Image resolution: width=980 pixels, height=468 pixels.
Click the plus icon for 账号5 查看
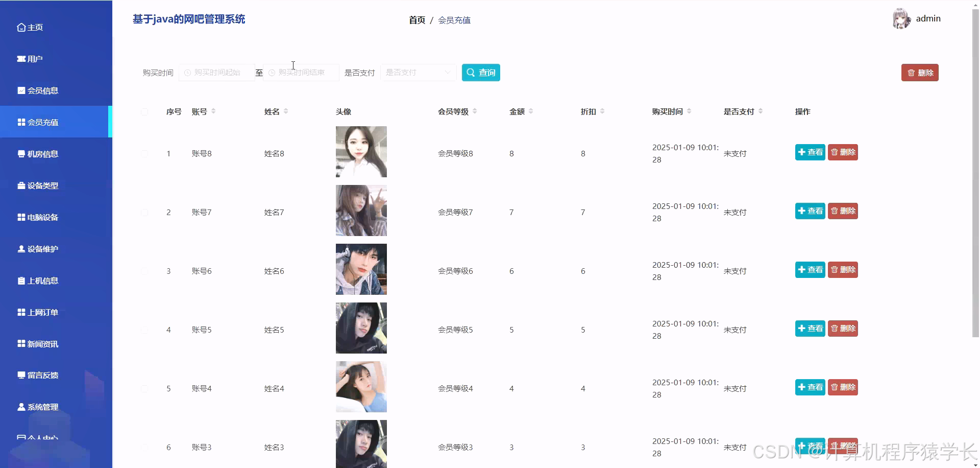pyautogui.click(x=802, y=329)
